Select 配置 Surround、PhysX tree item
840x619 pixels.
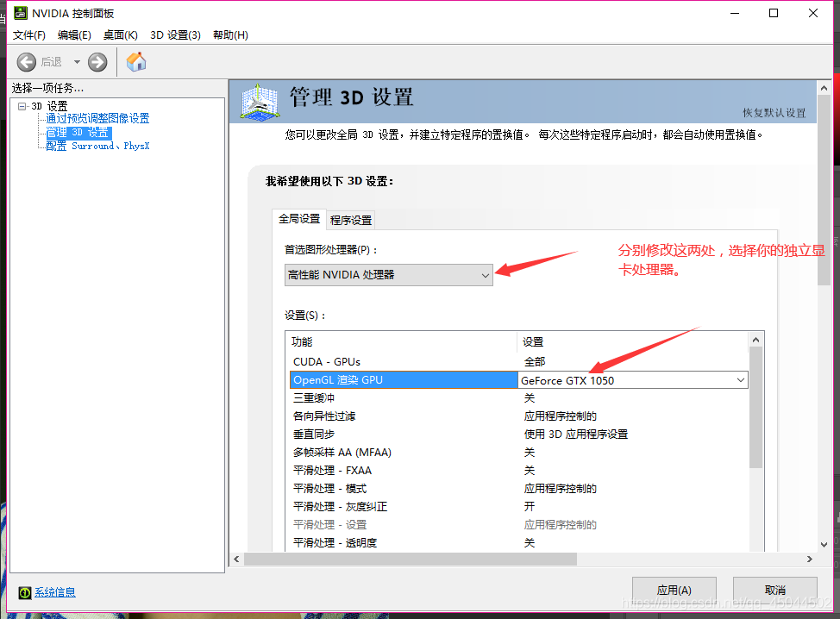point(97,146)
